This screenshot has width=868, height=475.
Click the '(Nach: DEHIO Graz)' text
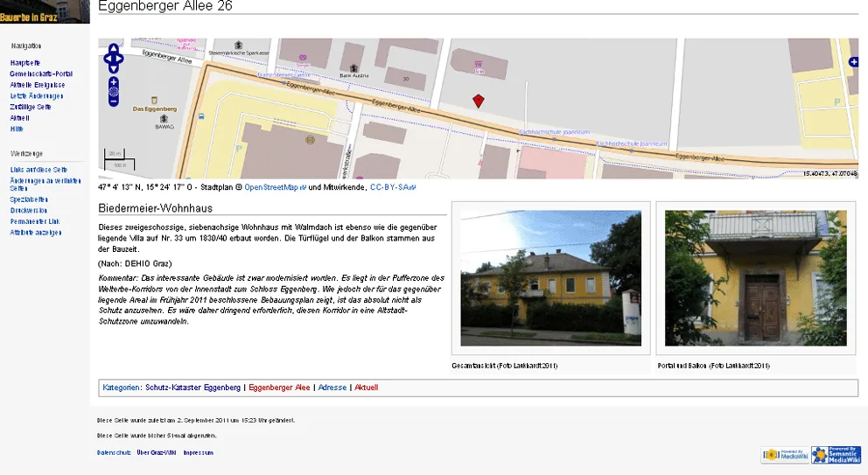135,263
